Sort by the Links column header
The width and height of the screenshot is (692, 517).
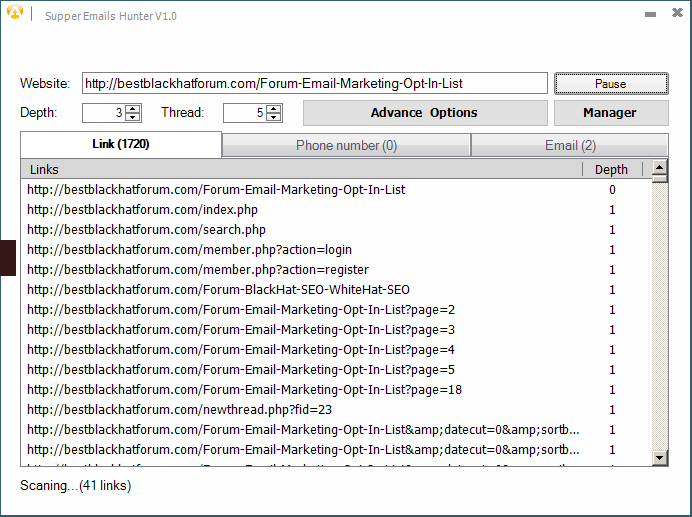[x=301, y=170]
